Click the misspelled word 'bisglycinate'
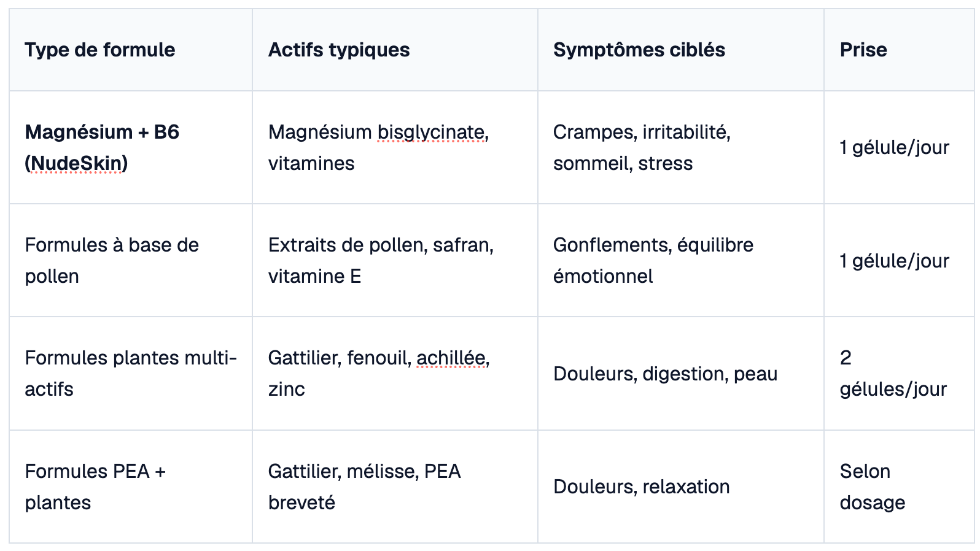This screenshot has height=551, width=980. 430,132
